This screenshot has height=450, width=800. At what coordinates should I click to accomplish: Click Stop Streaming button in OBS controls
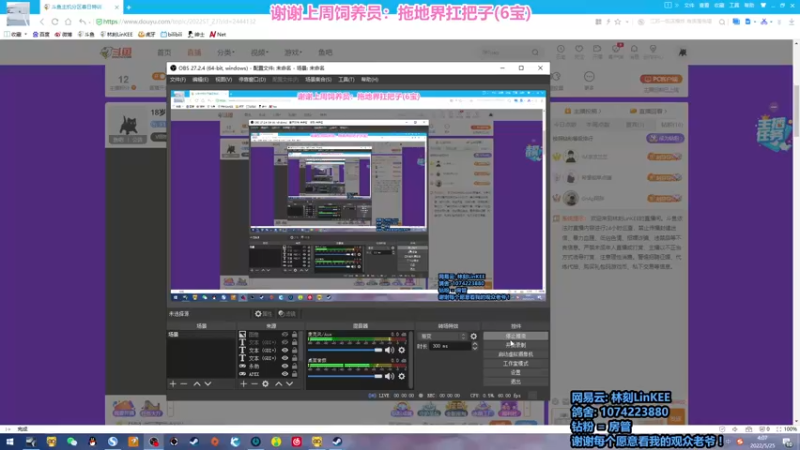tap(515, 336)
